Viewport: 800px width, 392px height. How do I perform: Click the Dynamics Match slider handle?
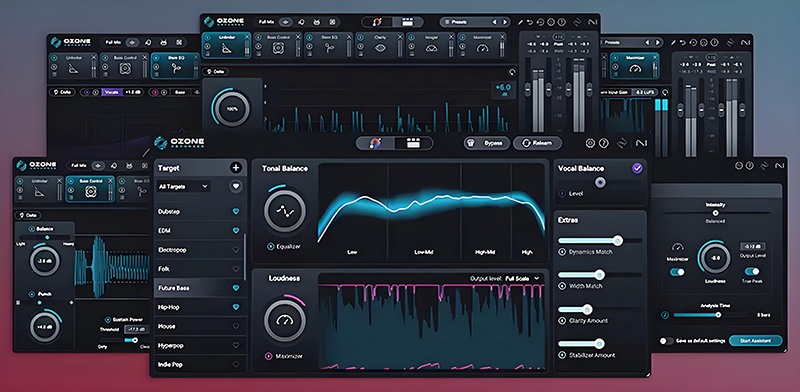pyautogui.click(x=618, y=240)
